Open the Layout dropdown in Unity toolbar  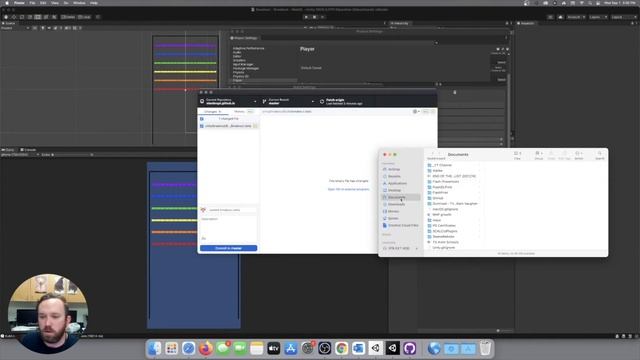623,17
